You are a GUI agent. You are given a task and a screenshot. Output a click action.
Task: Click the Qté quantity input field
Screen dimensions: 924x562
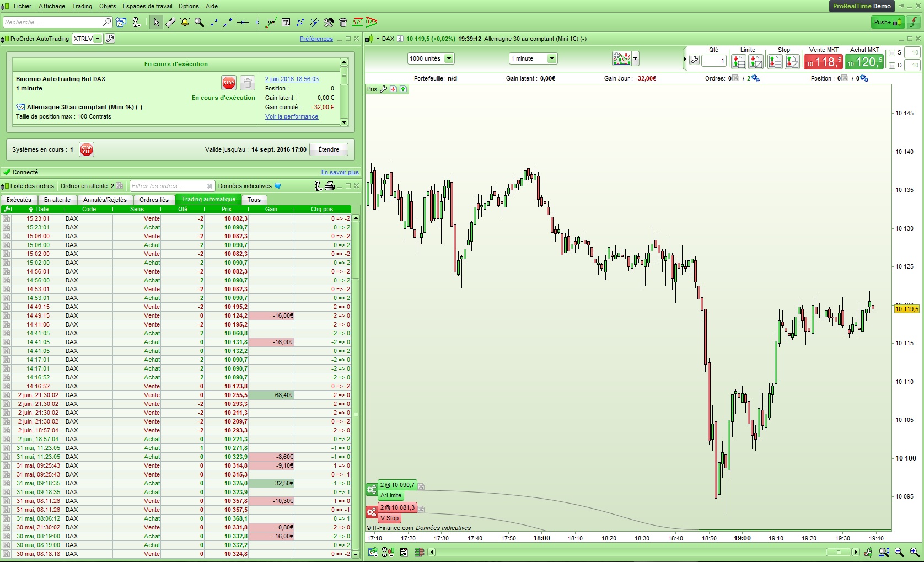click(714, 61)
